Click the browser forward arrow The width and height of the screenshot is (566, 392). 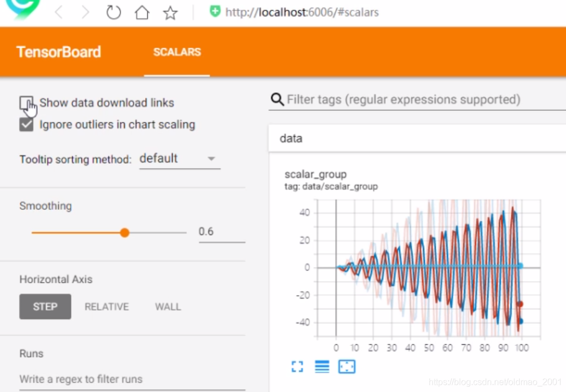tap(86, 12)
